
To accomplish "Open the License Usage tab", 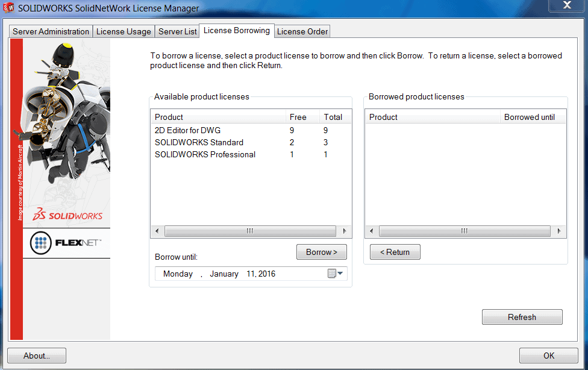I will pyautogui.click(x=124, y=31).
